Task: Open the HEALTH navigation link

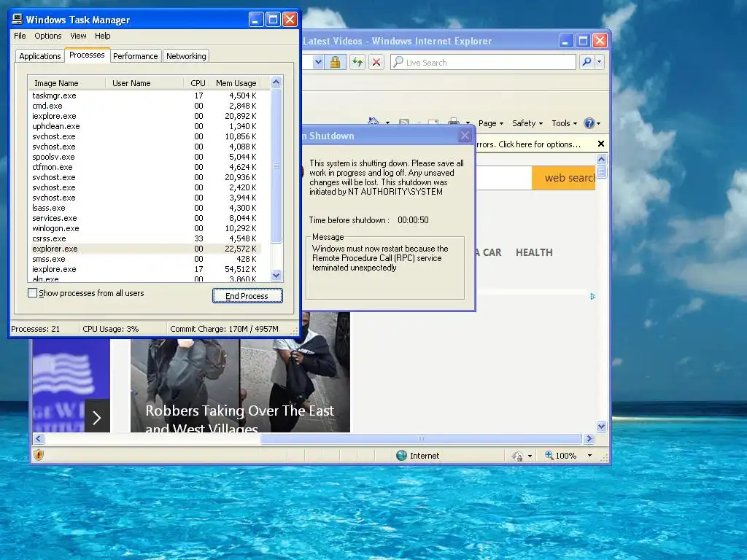Action: click(534, 252)
